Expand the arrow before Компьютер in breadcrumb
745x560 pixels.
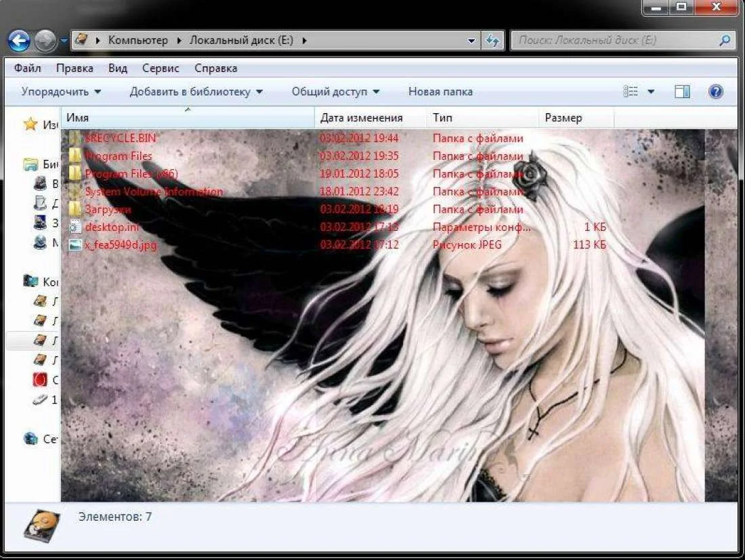pos(98,41)
